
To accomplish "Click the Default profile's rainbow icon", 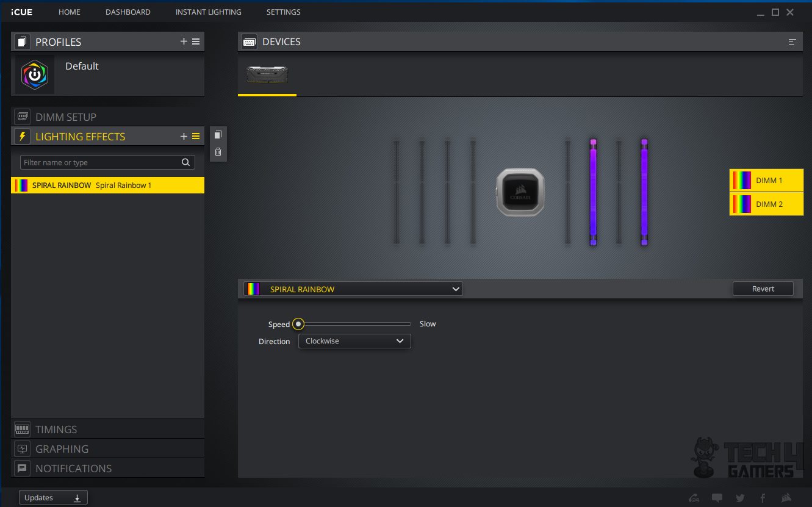I will [35, 74].
